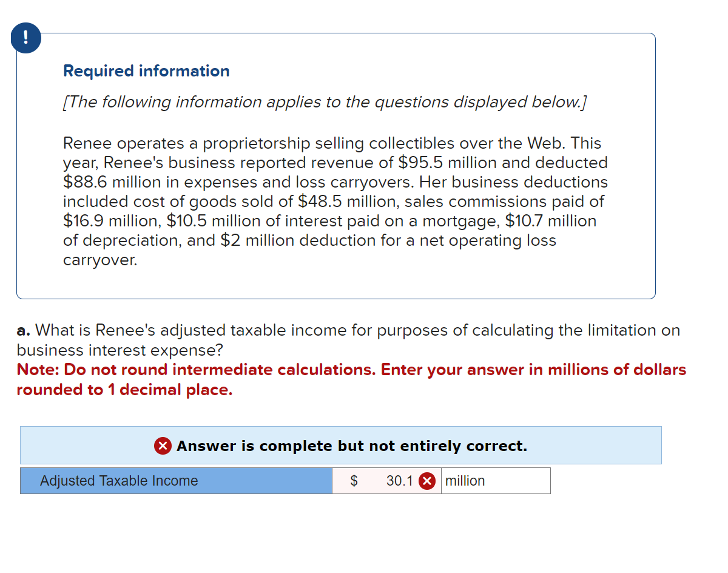Select the incorrect-answer X icon in blue bar
728x573 pixels.
[x=162, y=446]
